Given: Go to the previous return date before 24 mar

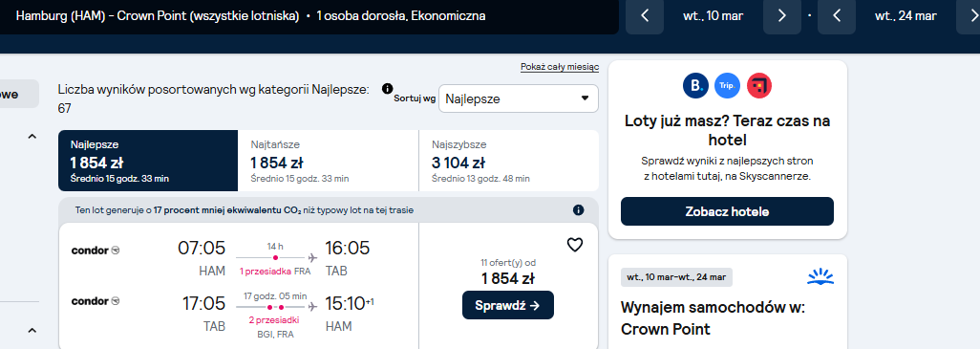Looking at the screenshot, I should [x=837, y=16].
